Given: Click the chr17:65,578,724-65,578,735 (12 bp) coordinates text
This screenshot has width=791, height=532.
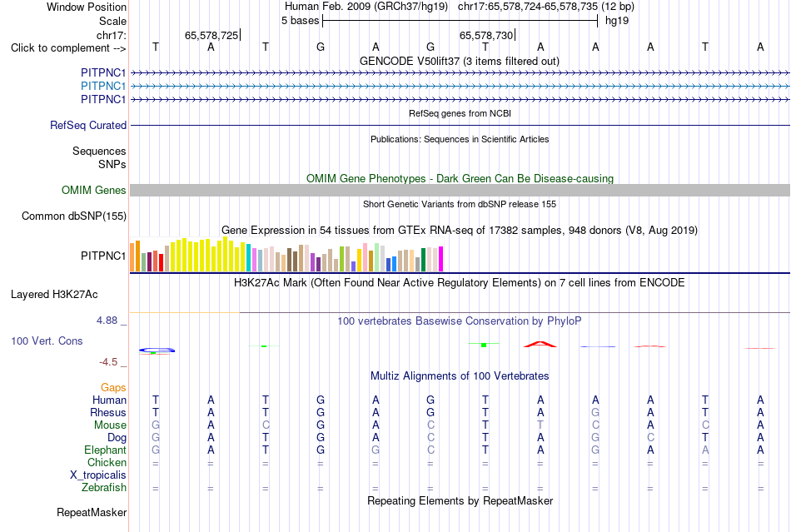Looking at the screenshot, I should point(546,7).
